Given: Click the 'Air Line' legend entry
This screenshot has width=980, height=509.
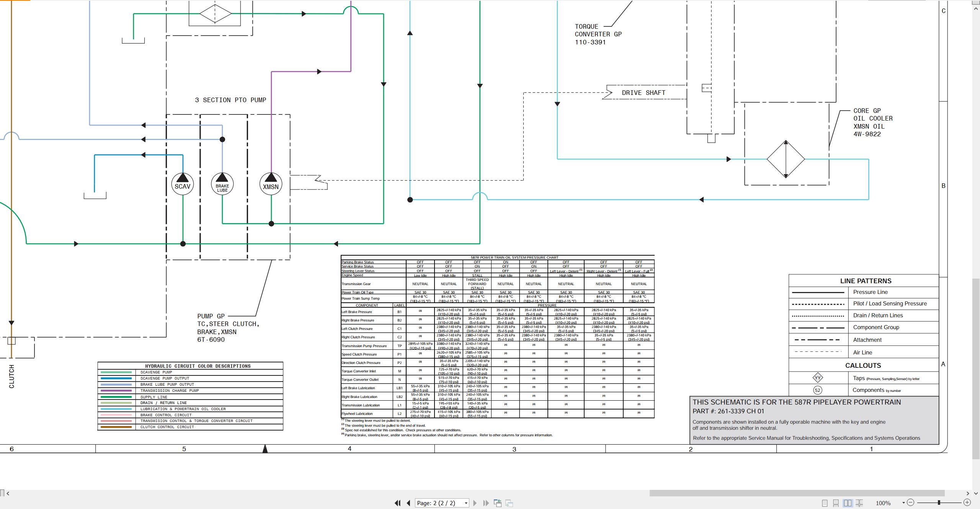Looking at the screenshot, I should coord(862,352).
